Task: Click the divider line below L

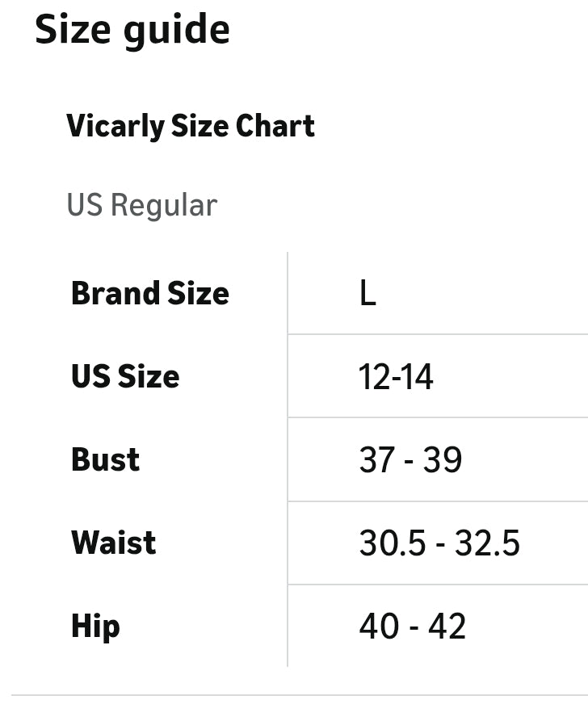Action: pyautogui.click(x=437, y=334)
